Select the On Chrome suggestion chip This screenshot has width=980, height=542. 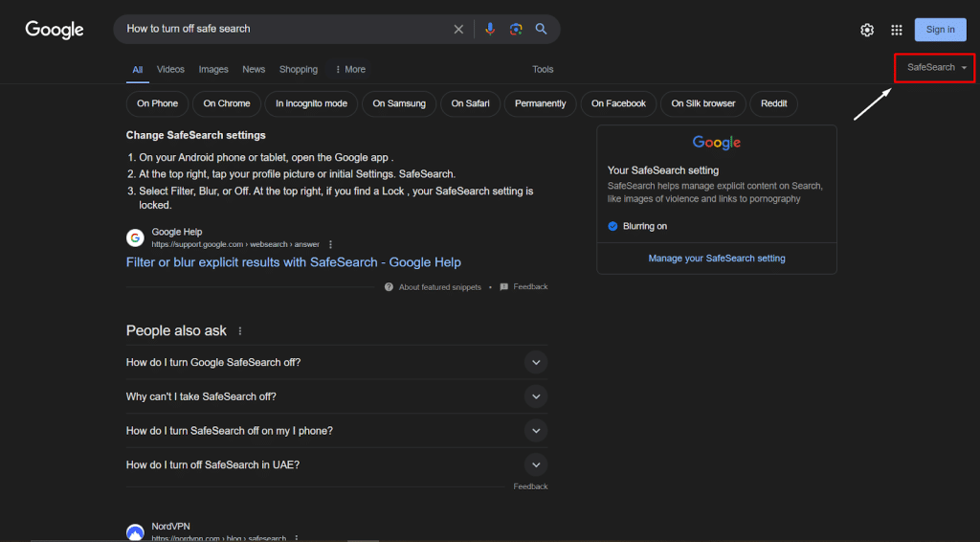tap(226, 103)
